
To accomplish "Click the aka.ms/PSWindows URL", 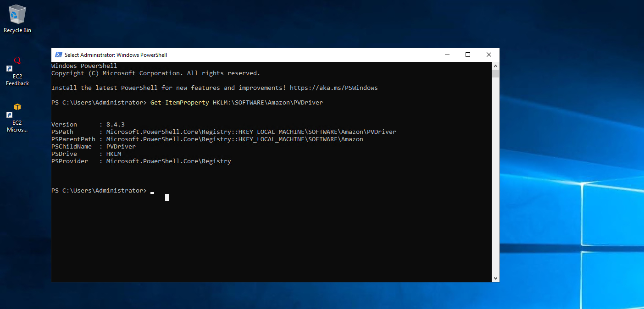I will [x=333, y=88].
